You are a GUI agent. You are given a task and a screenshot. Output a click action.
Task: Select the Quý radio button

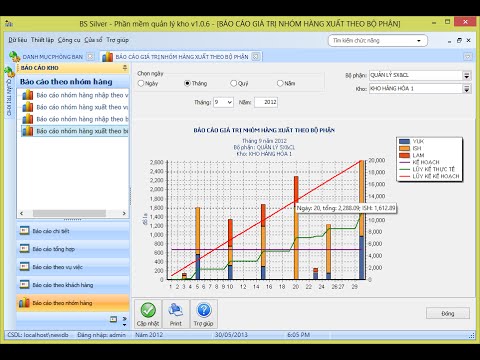[x=234, y=83]
